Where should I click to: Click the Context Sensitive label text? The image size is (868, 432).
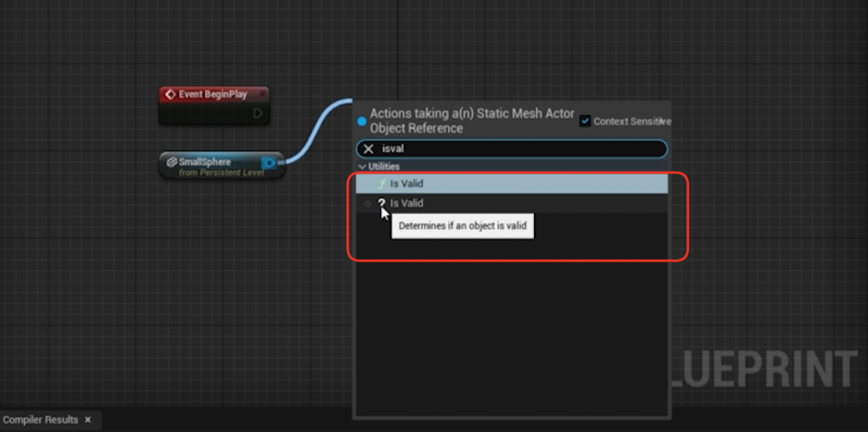632,121
